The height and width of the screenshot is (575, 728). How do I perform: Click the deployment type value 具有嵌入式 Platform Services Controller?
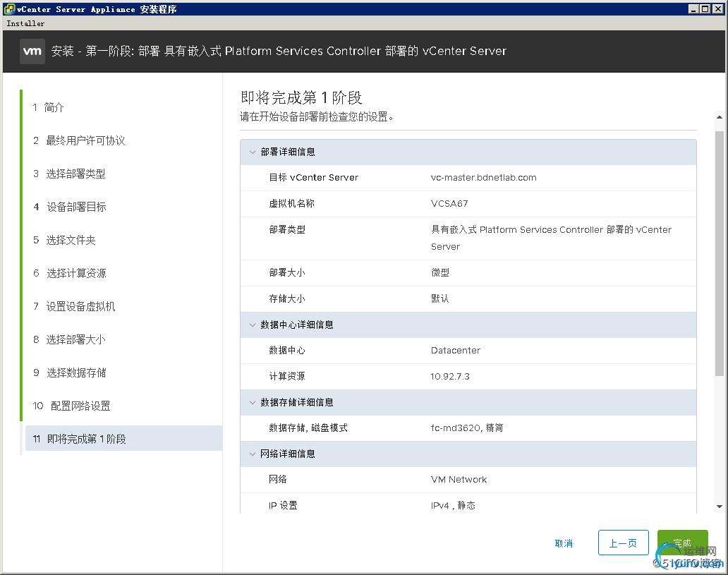click(551, 238)
